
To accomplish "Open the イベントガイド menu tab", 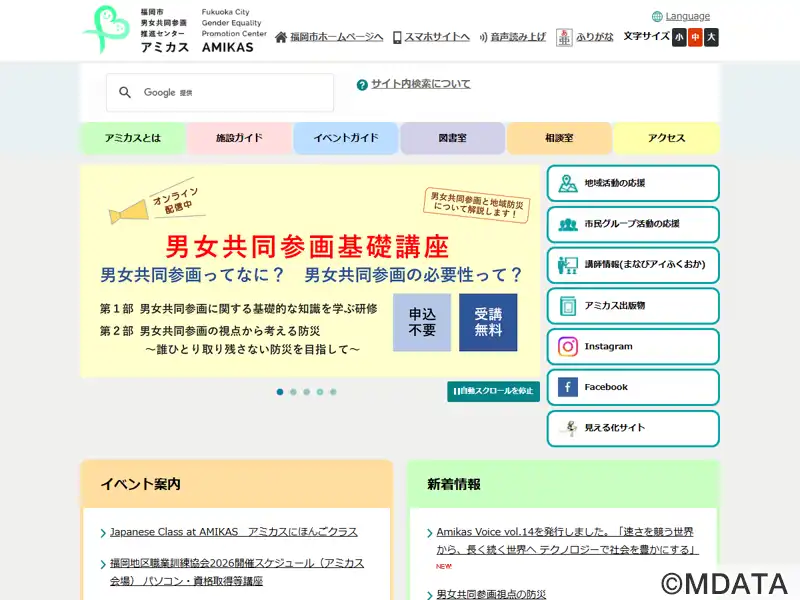I will point(346,138).
